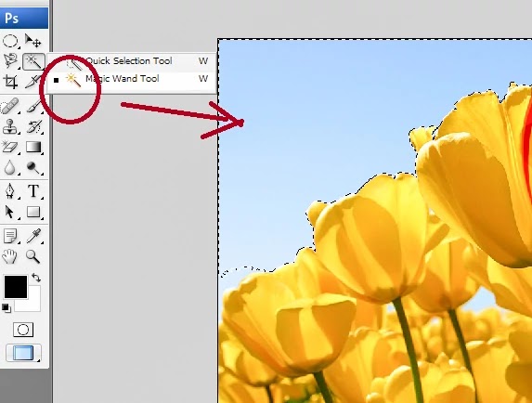Select the Zoom magnifier tool
532x403 pixels.
point(32,257)
